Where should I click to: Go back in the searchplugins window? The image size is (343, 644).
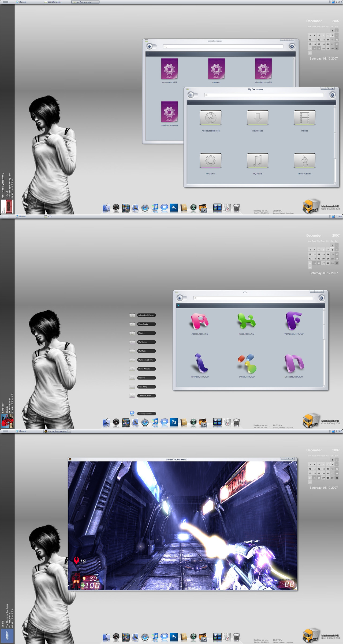[150, 46]
